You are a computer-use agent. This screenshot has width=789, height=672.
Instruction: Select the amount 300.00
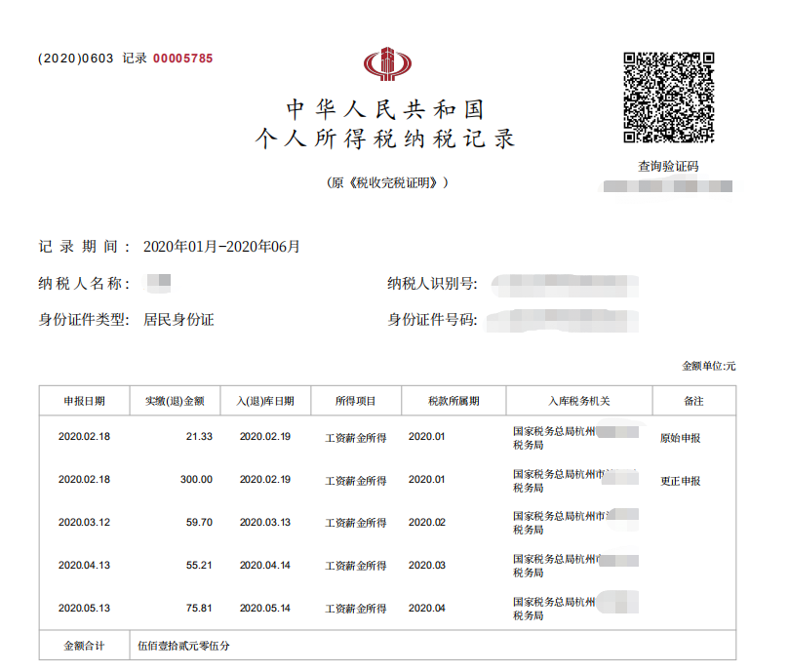[196, 479]
